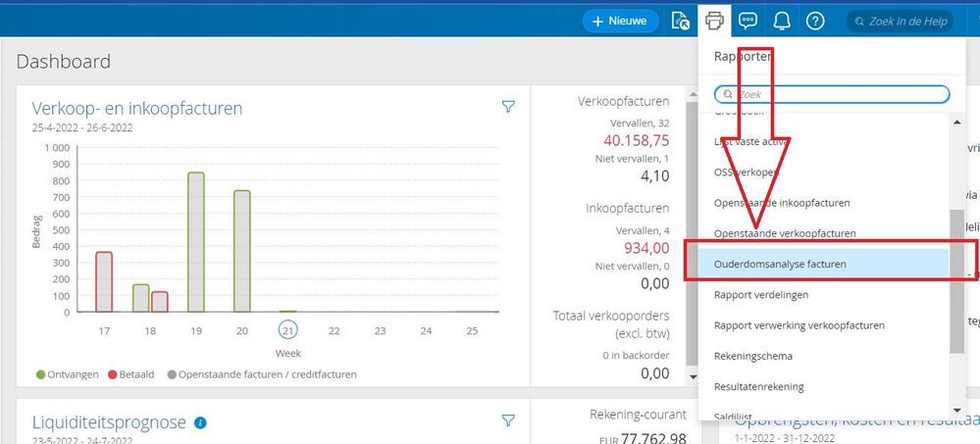Open the document task icon beside Nieuwe
This screenshot has width=980, height=444.
point(680,21)
